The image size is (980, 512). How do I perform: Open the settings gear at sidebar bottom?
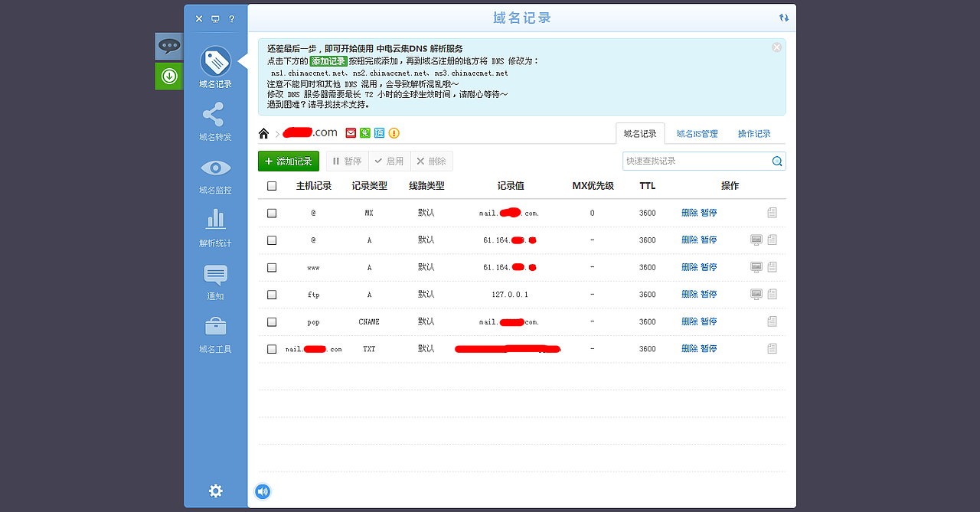215,491
